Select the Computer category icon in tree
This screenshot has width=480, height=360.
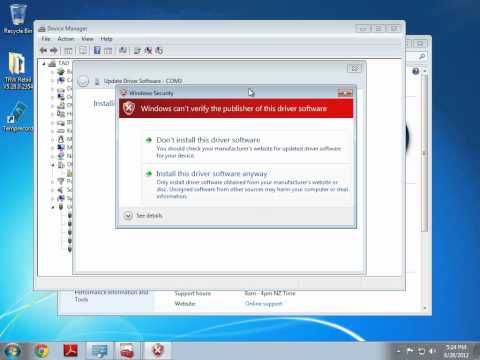coord(61,80)
